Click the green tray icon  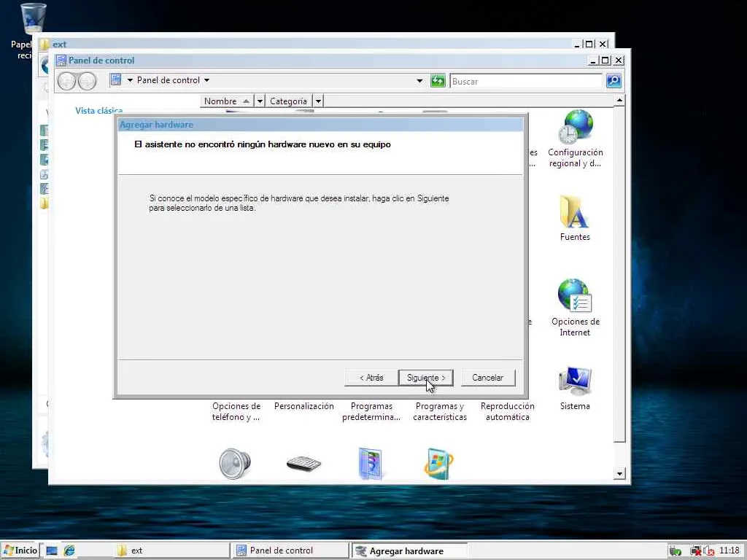pos(675,551)
